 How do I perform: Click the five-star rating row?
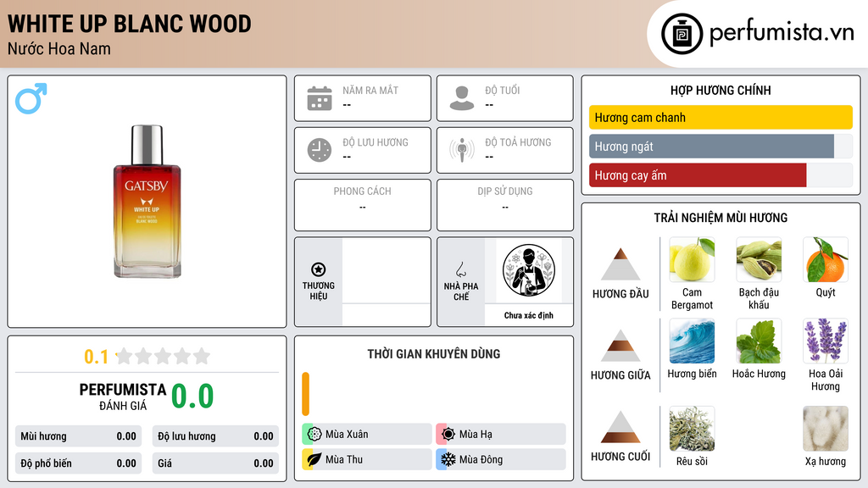(x=163, y=356)
